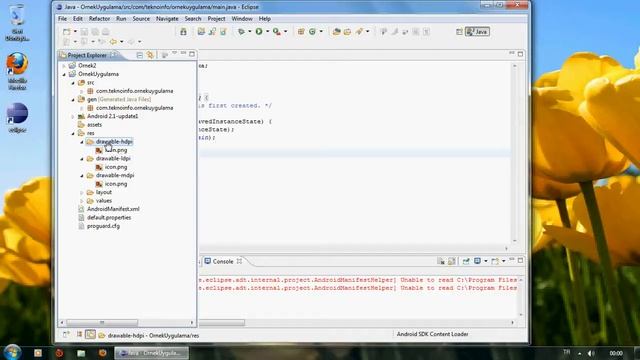Maximize the Project Explorer view
Screen dimensions: 640x360
click(x=192, y=54)
